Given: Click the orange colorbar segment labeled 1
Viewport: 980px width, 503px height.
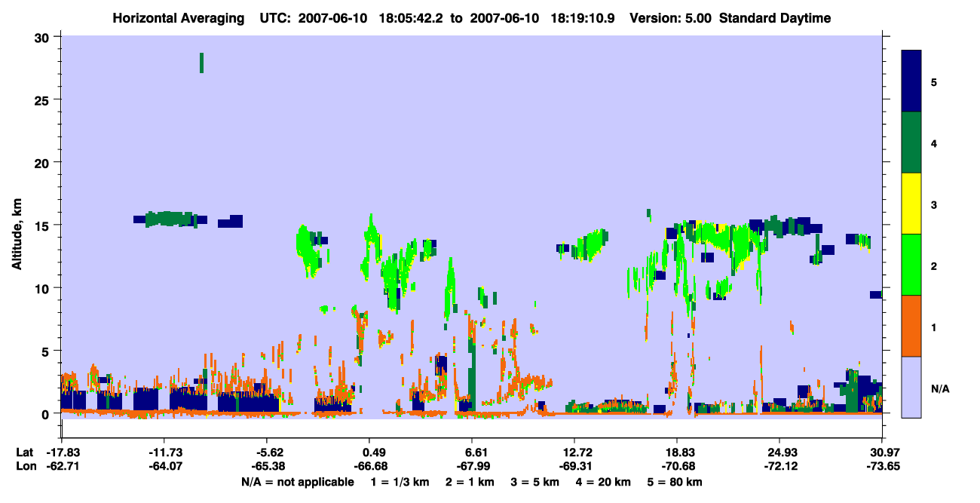Looking at the screenshot, I should [x=911, y=326].
